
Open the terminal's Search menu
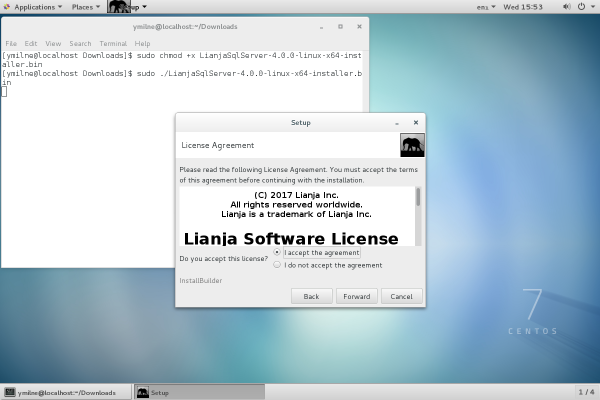pyautogui.click(x=80, y=44)
